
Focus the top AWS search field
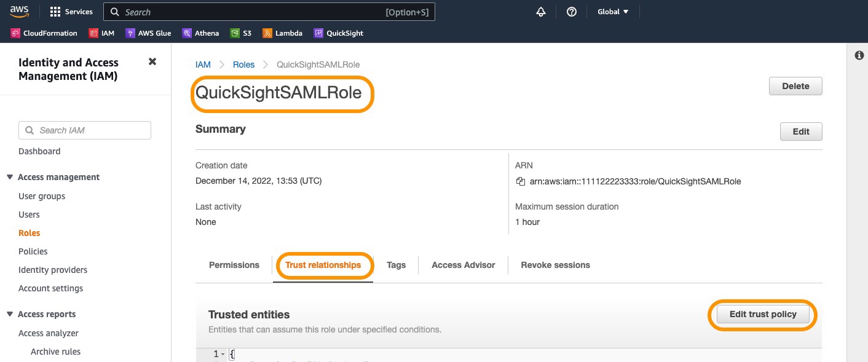point(269,12)
